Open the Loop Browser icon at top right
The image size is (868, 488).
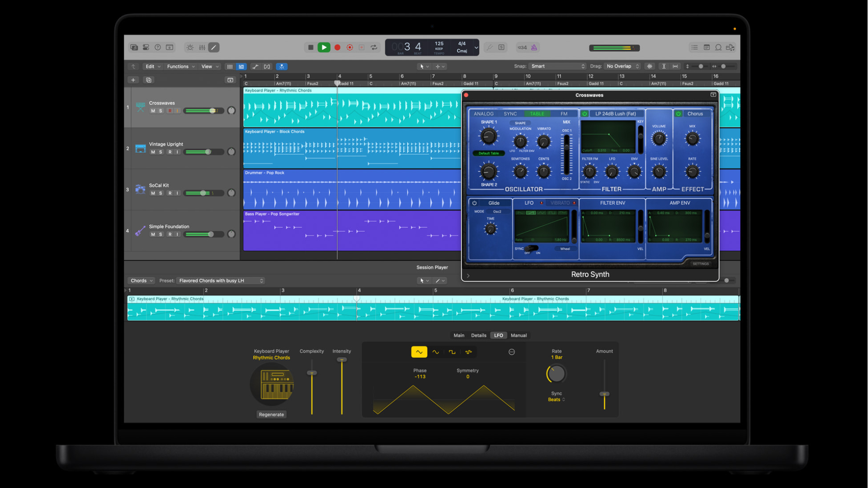718,47
